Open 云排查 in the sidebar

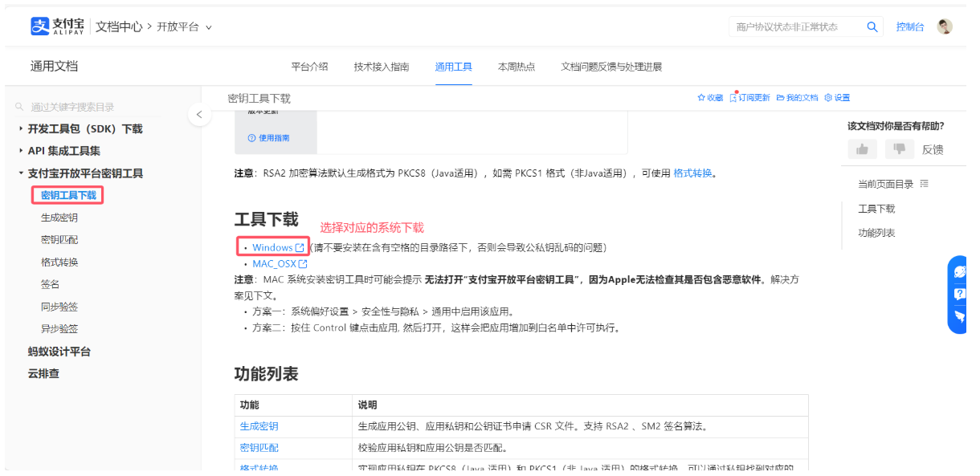(43, 373)
